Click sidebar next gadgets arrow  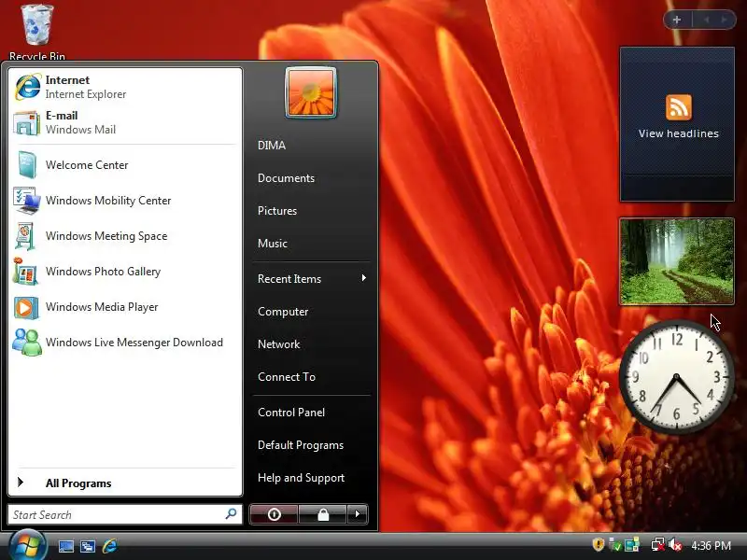pos(724,20)
